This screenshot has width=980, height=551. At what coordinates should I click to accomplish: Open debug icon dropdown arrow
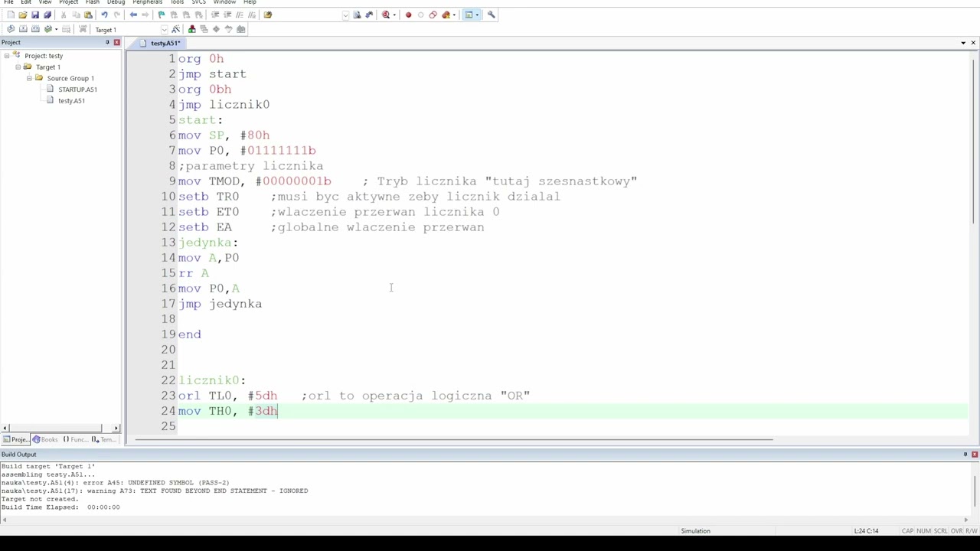click(394, 15)
